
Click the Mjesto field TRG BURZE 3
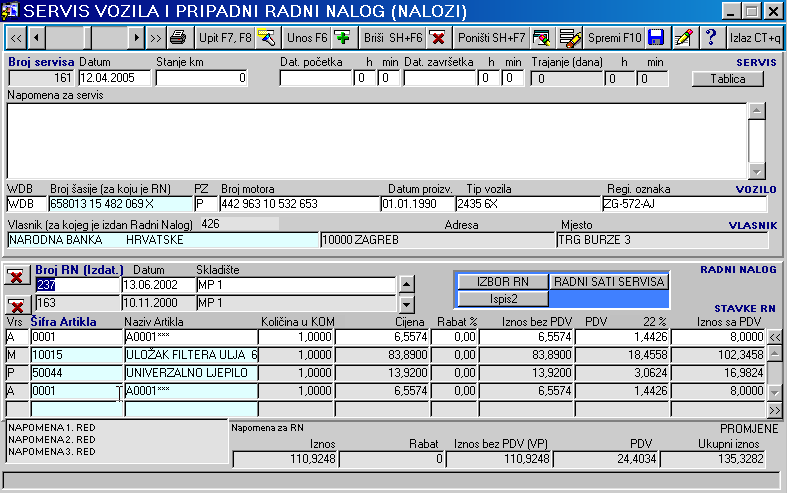663,240
